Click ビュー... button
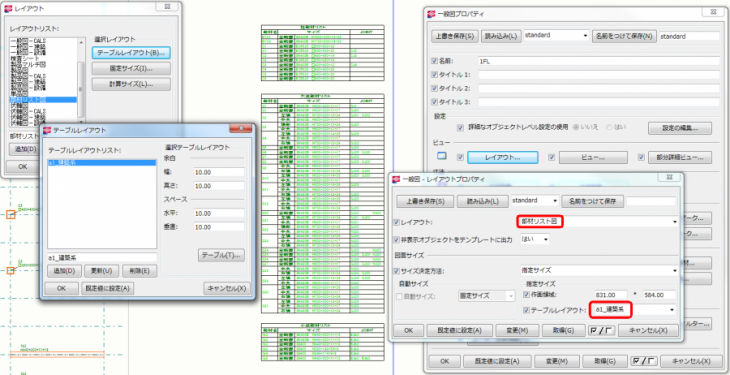The width and height of the screenshot is (730, 375). (593, 157)
